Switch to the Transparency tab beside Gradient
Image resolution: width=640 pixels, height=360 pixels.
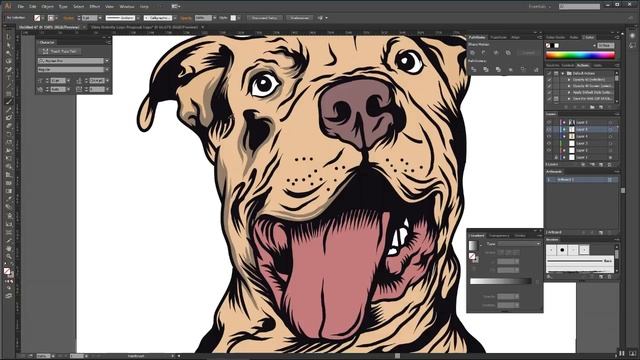pos(499,236)
